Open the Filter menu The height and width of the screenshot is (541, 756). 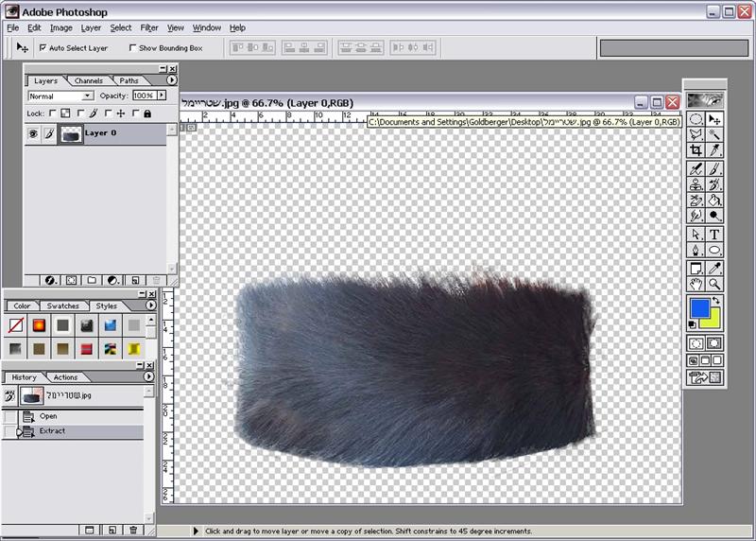coord(149,28)
